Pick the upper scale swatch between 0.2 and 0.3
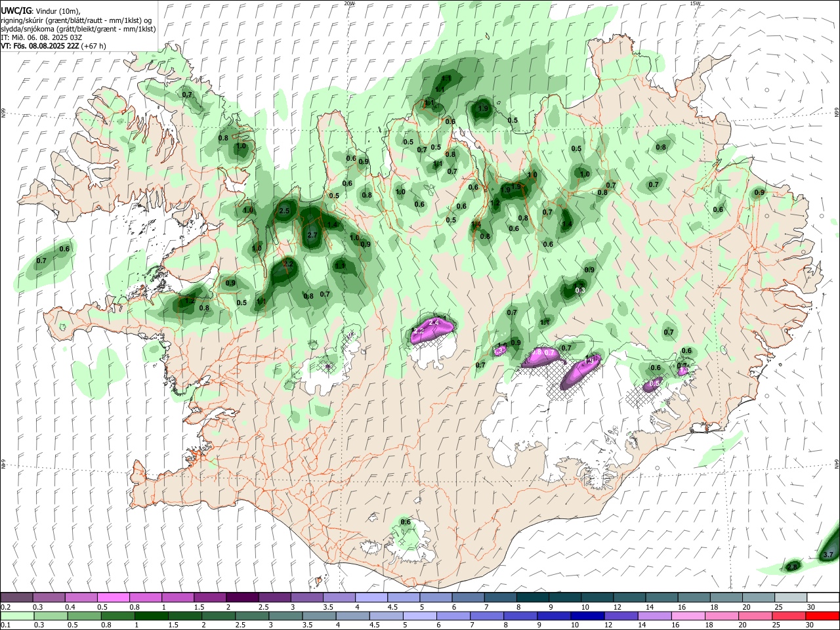This screenshot has width=840, height=630. (x=16, y=597)
